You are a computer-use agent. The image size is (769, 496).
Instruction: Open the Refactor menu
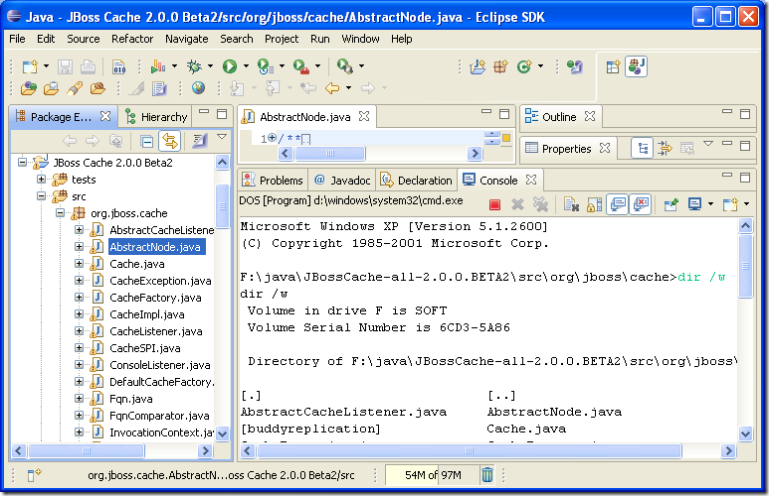pyautogui.click(x=132, y=39)
